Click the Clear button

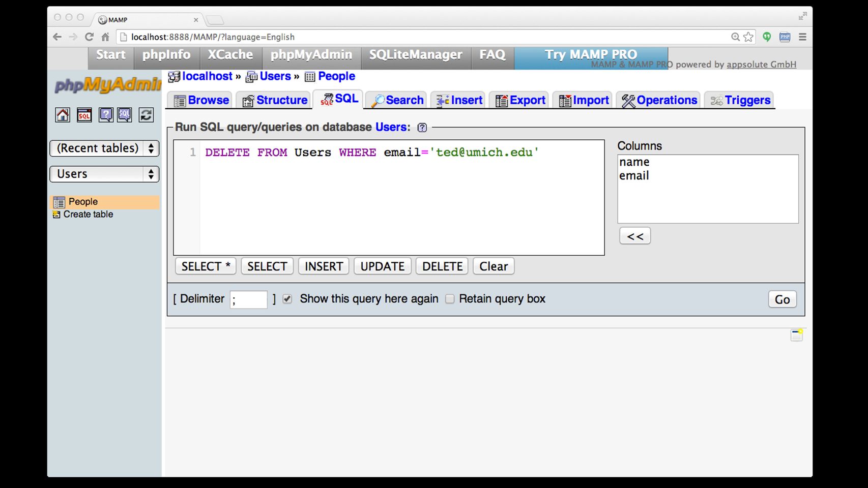coord(494,266)
